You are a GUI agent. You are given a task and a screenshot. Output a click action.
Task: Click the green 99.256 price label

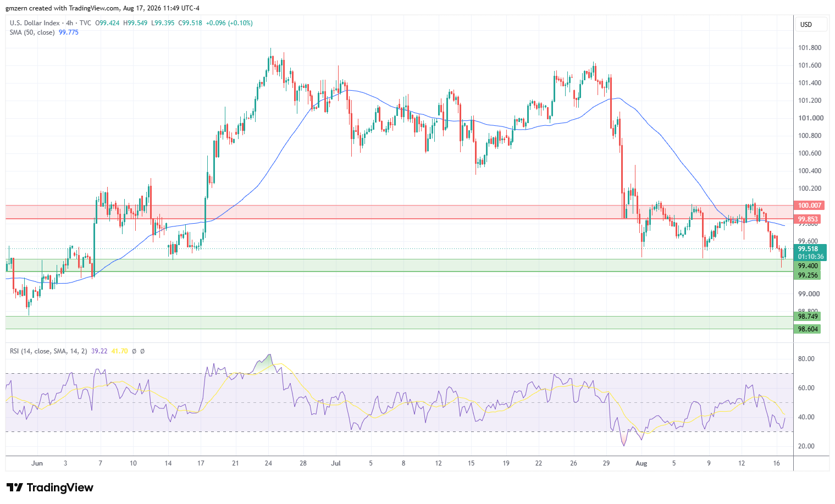808,275
